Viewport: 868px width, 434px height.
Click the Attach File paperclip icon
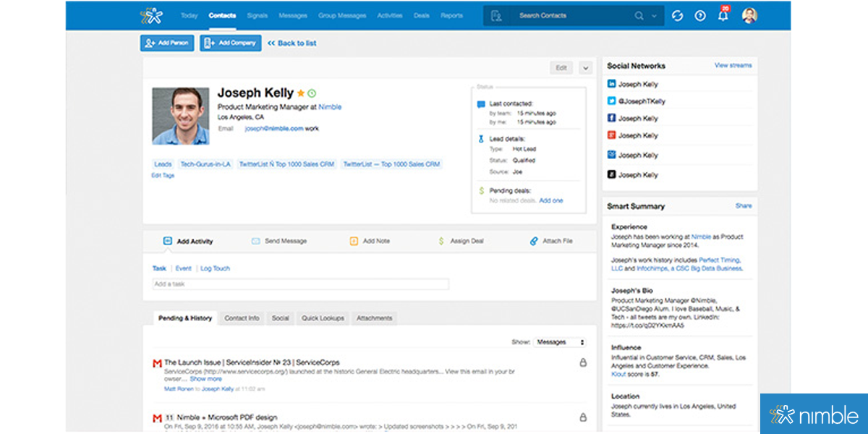(x=534, y=241)
